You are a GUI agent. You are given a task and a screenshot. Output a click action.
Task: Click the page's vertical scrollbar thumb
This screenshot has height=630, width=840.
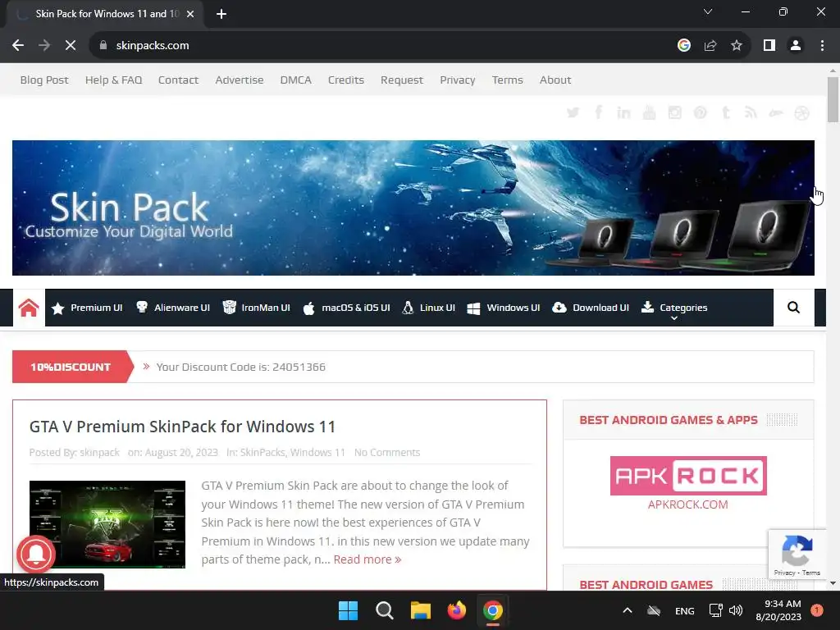coord(833,99)
